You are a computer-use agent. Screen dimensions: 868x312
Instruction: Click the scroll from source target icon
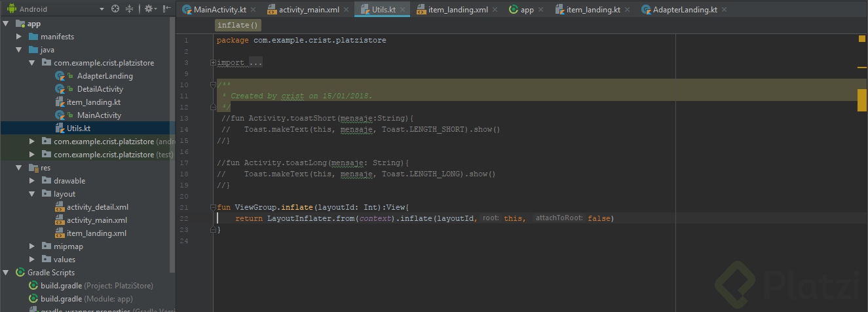tap(115, 9)
